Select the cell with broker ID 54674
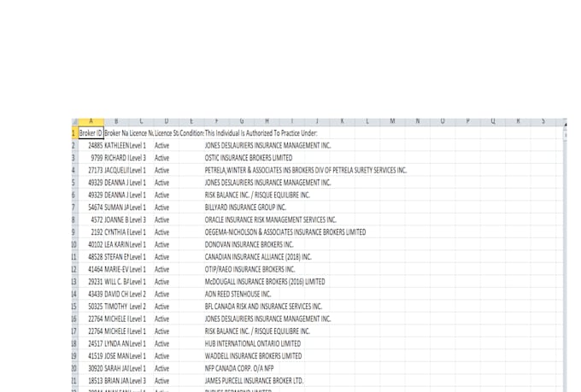 pos(91,208)
